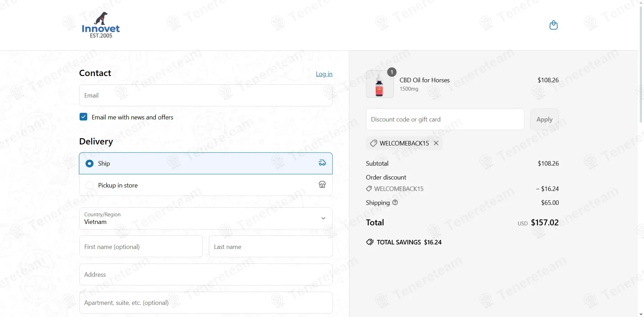The image size is (644, 317).
Task: Select the Ship delivery option
Action: 206,163
